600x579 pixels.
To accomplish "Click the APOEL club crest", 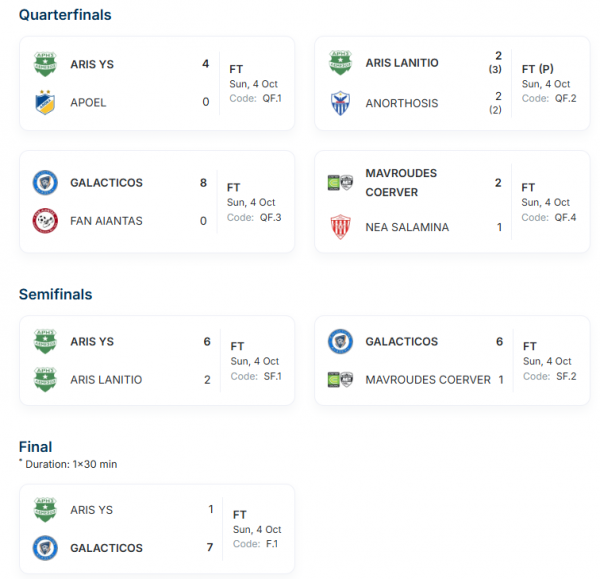I will 45,102.
